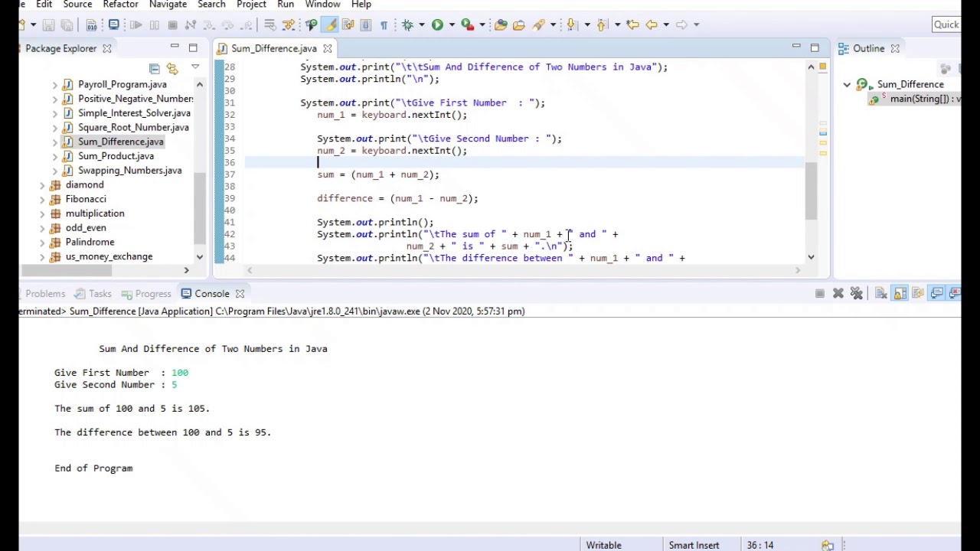Screen dimensions: 980x551
Task: Expand Payroll_Program.java tree node
Action: point(55,85)
